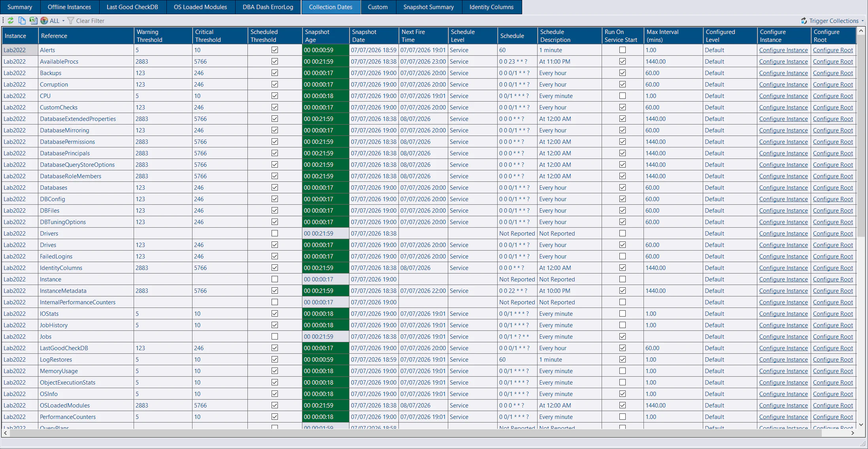Image resolution: width=868 pixels, height=449 pixels.
Task: Click the Max Interval column header
Action: (674, 36)
